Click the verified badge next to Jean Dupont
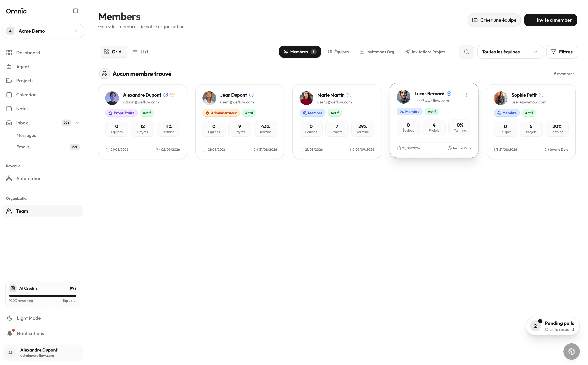Image resolution: width=588 pixels, height=365 pixels. pyautogui.click(x=251, y=95)
